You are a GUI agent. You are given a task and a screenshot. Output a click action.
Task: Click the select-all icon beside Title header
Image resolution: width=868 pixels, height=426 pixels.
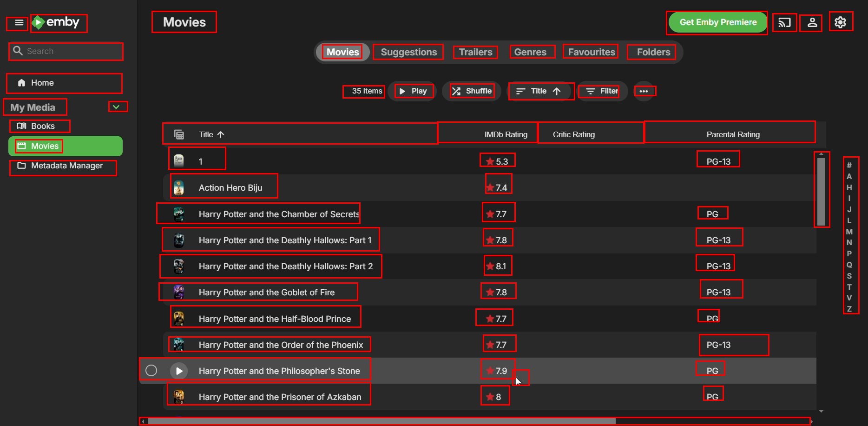pyautogui.click(x=179, y=134)
